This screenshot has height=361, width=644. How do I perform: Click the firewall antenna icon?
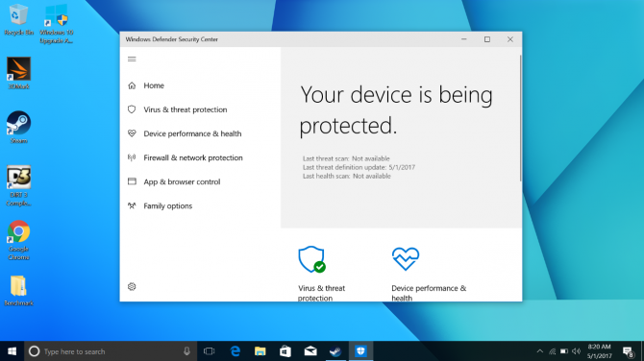132,157
